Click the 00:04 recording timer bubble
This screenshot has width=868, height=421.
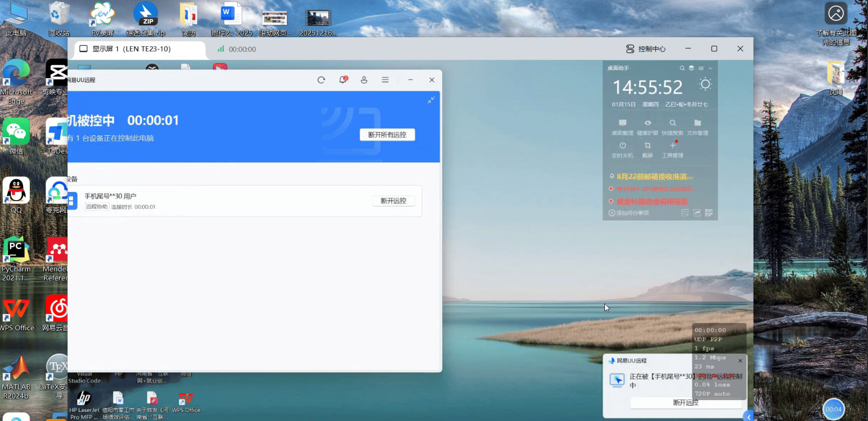(833, 409)
